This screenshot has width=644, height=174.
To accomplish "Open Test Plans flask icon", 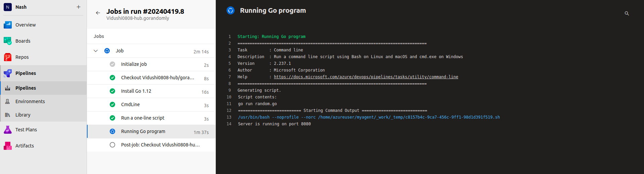I will tap(7, 130).
